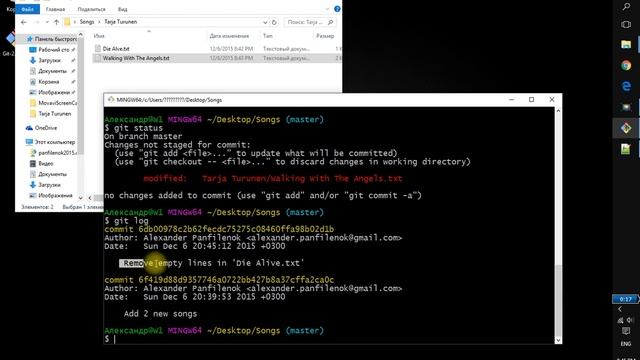This screenshot has height=360, width=640.
Task: Click the Git Bash window title icon
Action: click(111, 100)
